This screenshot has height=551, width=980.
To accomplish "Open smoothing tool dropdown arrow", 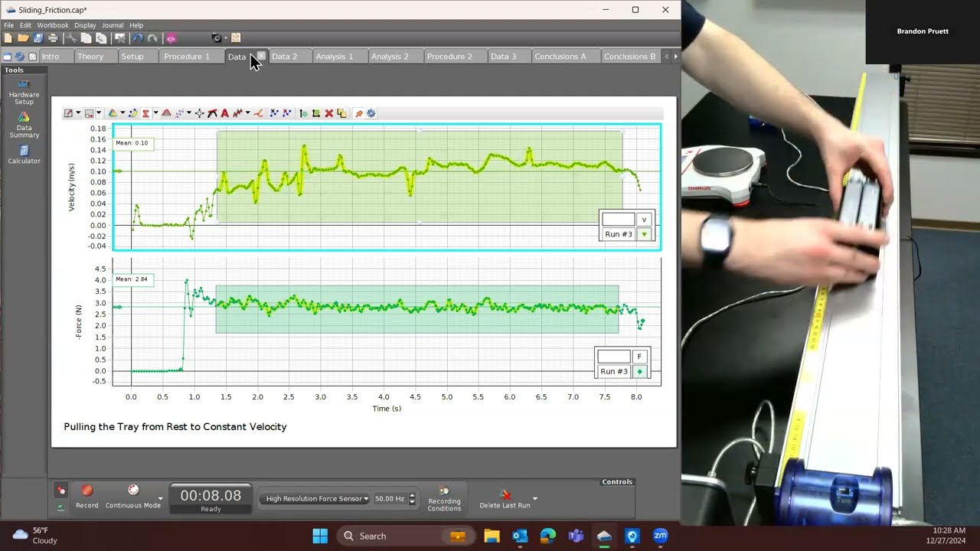I will point(247,113).
